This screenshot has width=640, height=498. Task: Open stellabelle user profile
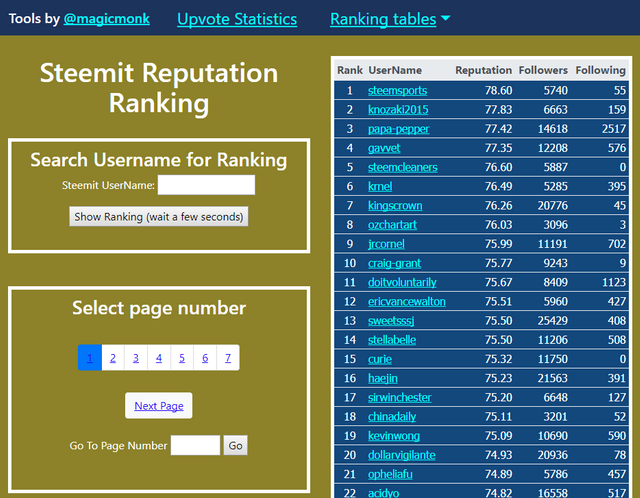(x=392, y=340)
